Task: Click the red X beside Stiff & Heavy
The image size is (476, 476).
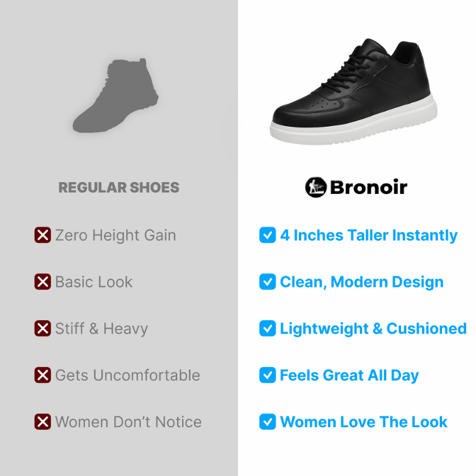Action: pyautogui.click(x=42, y=328)
